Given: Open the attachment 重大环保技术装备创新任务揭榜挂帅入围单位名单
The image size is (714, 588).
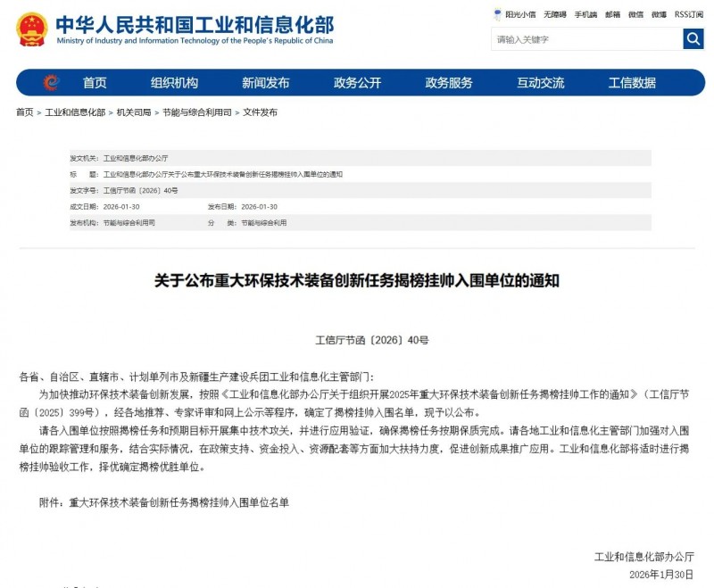Looking at the screenshot, I should click(x=179, y=502).
